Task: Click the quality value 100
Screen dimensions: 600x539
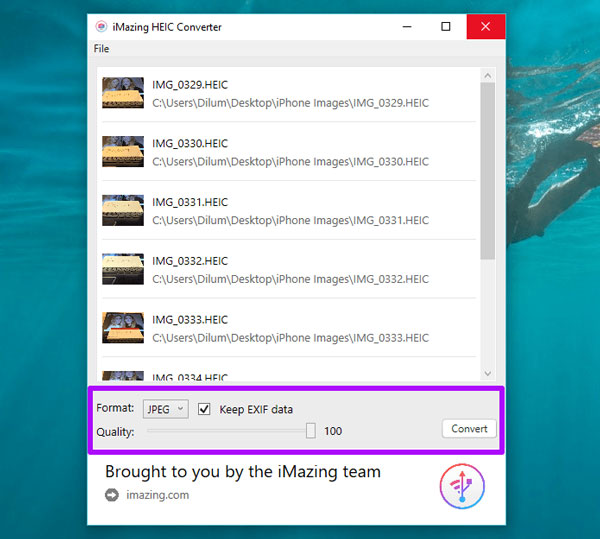Action: tap(333, 431)
